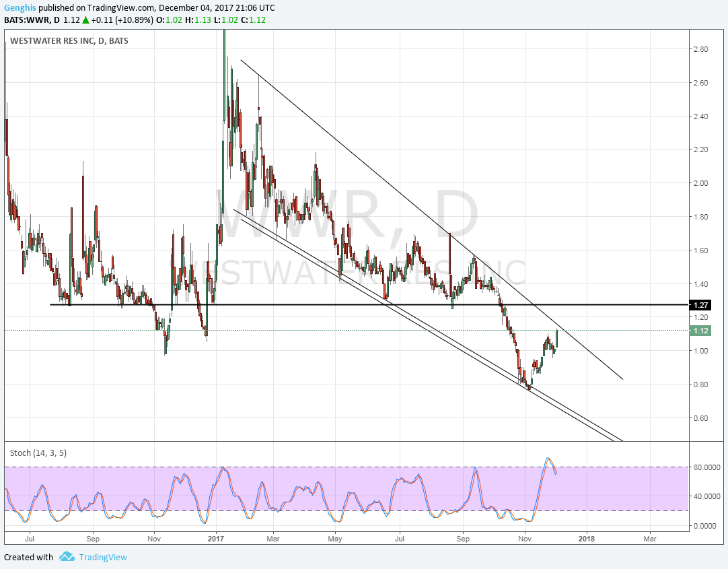Select the WESTWATER RES INC, D, BATS title
This screenshot has height=569, width=728.
click(69, 41)
